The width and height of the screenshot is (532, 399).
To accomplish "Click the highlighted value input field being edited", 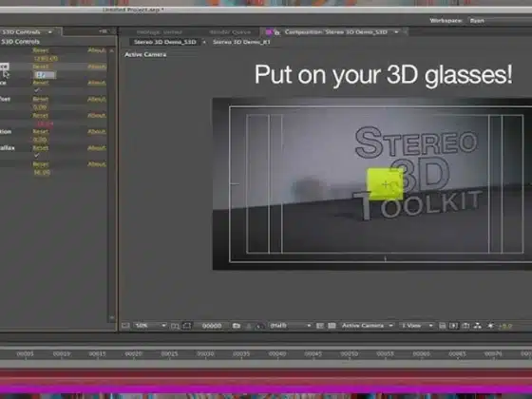I will click(x=45, y=75).
